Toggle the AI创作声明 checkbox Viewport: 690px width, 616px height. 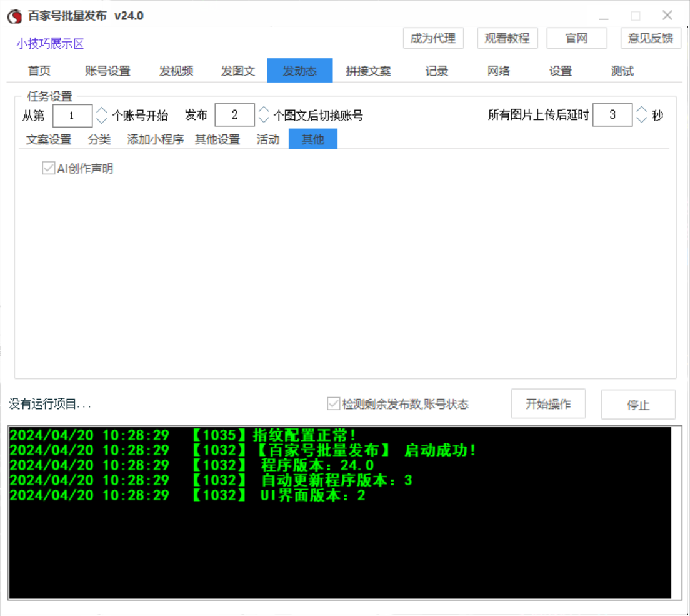[48, 169]
